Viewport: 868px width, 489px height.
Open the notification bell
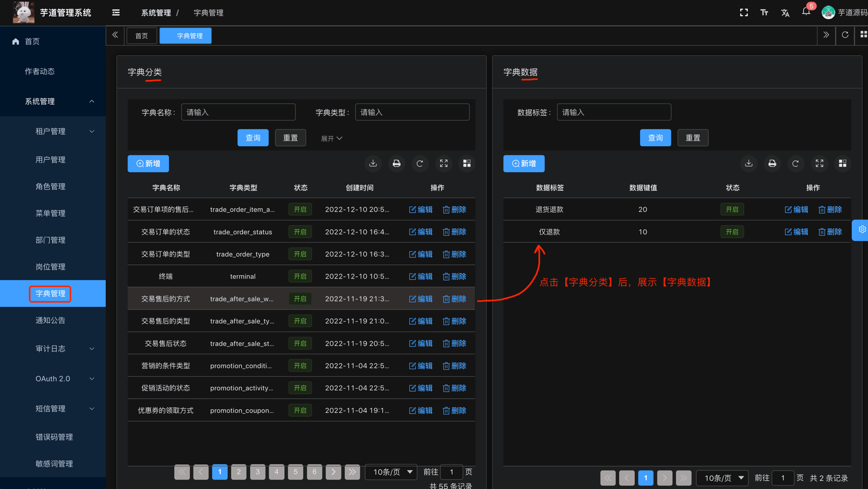click(806, 12)
